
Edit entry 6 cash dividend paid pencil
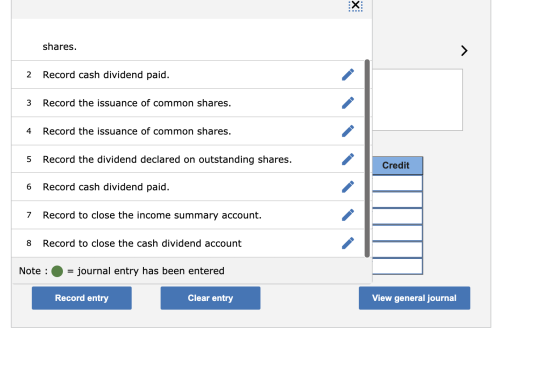point(348,187)
